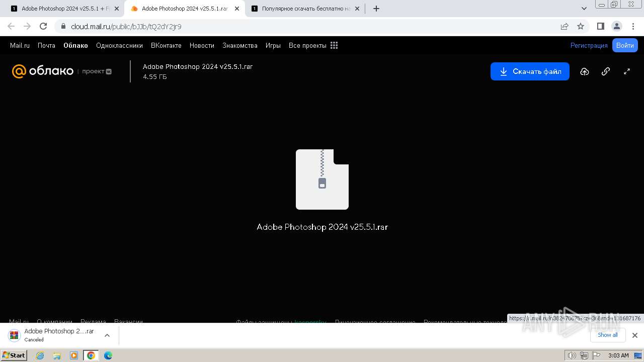Click the browser Forward arrow
Screen dimensions: 644x362
tap(27, 26)
